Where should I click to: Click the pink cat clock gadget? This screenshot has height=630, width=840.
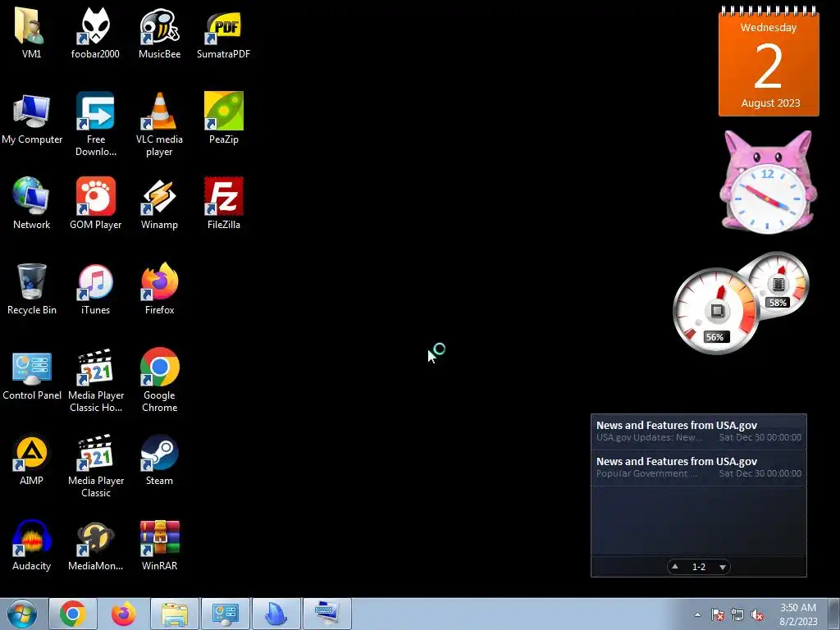(x=768, y=182)
